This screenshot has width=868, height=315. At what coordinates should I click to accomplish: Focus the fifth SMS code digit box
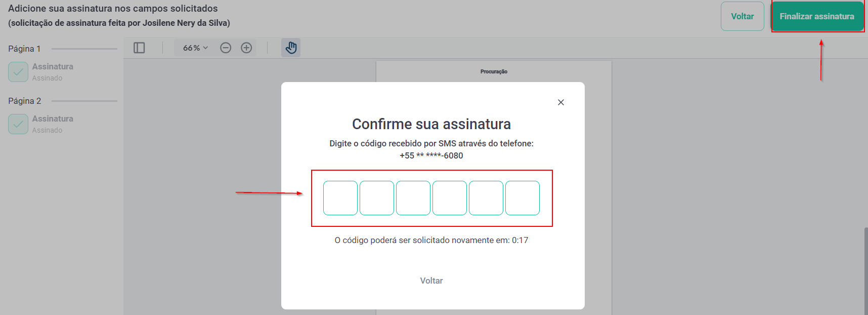pos(486,198)
